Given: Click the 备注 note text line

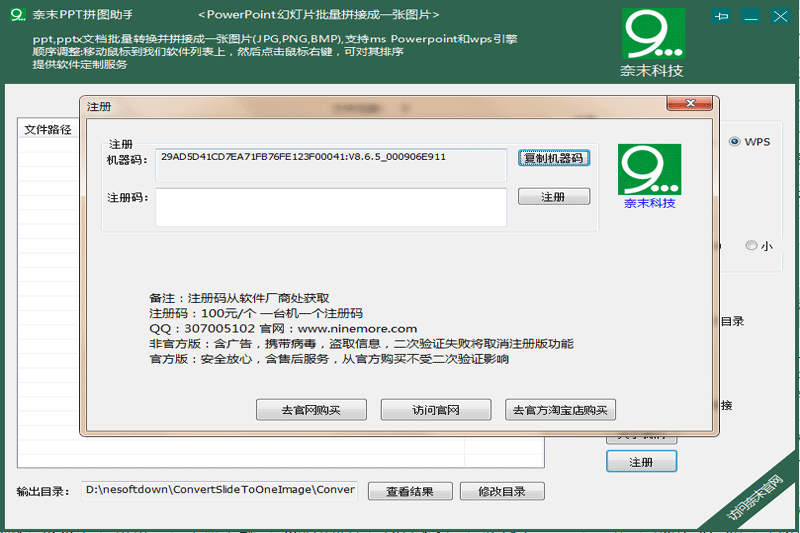Looking at the screenshot, I should [x=239, y=298].
